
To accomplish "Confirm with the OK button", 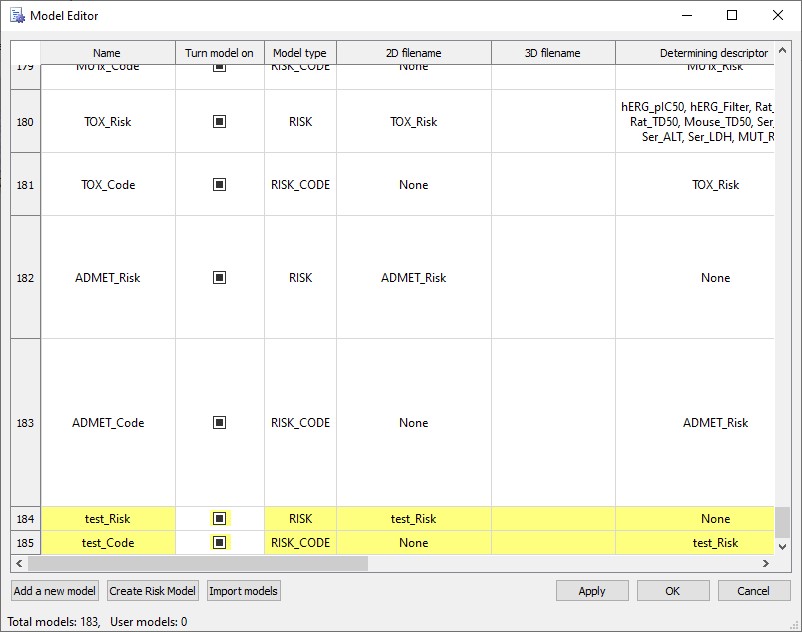I will (673, 591).
